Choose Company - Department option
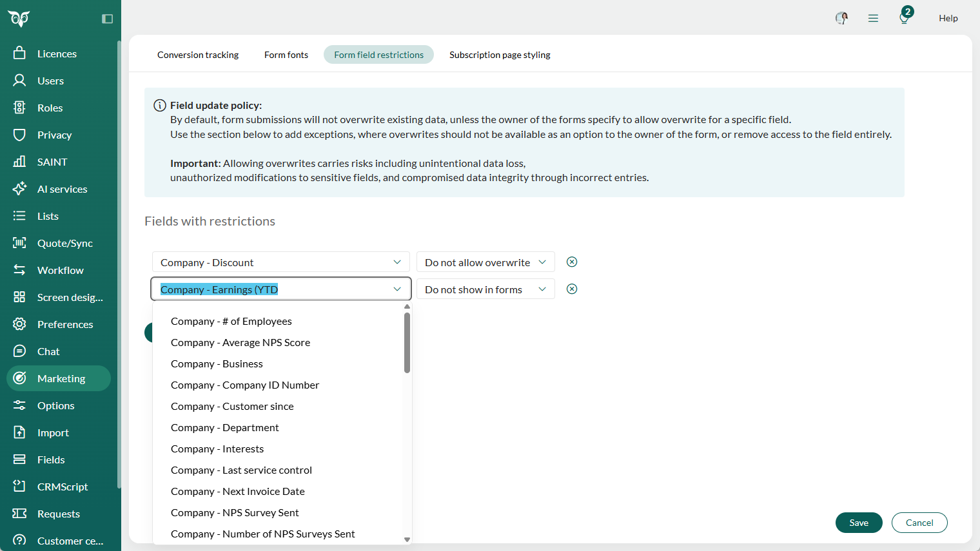This screenshot has height=551, width=980. click(278, 427)
